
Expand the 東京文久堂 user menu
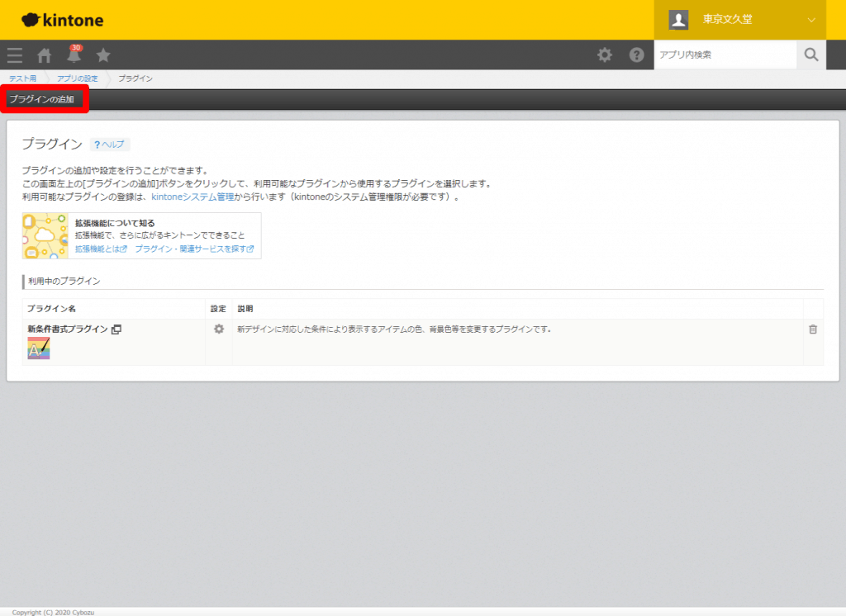click(810, 20)
